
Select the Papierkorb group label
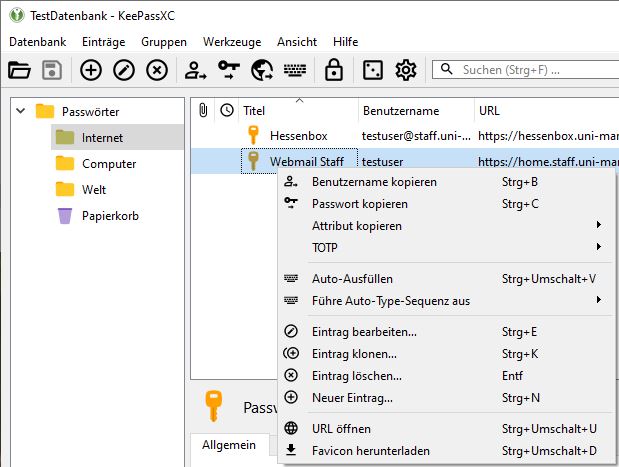click(x=111, y=216)
